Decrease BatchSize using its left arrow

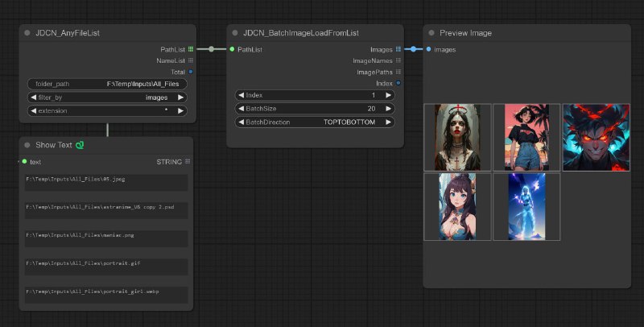[x=240, y=109]
